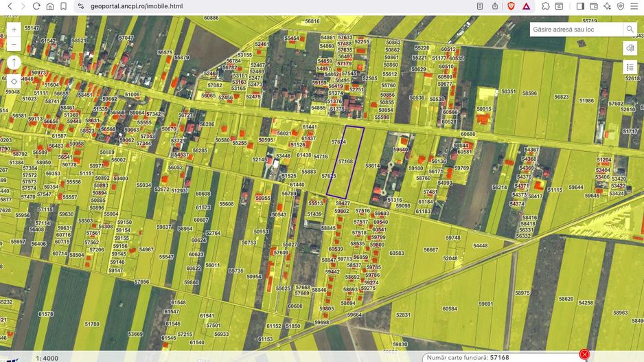This screenshot has height=362, width=644.
Task: Reload the geoportal page
Action: click(36, 6)
